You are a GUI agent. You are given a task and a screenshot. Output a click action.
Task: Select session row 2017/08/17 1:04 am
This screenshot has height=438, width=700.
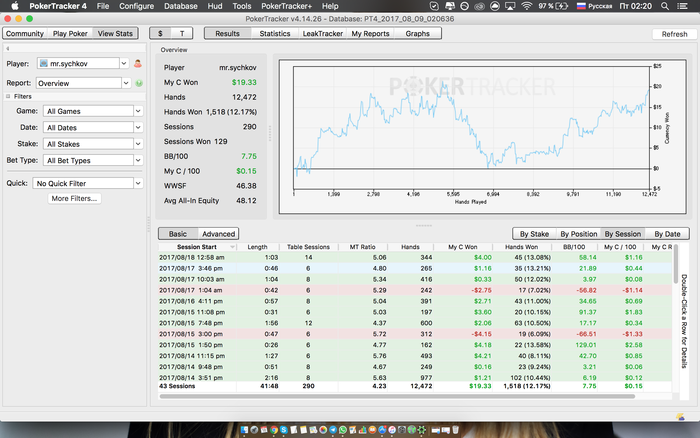415,290
